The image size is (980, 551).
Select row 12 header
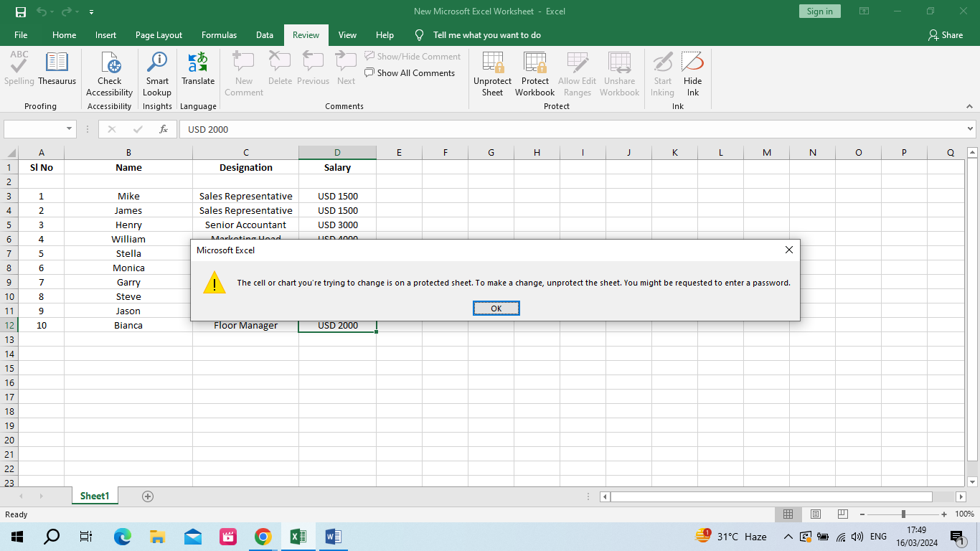(x=9, y=325)
